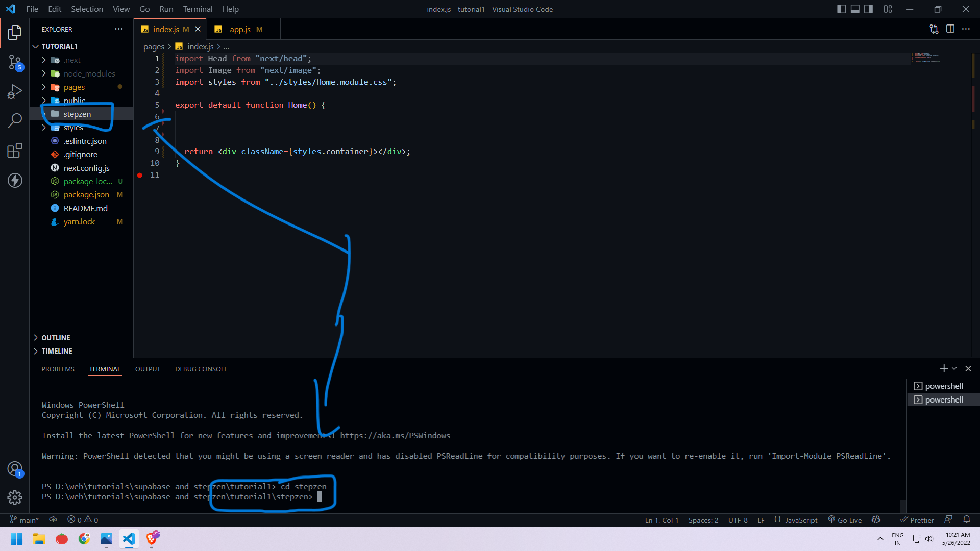Expand the OUTLINE section
Screen dimensions: 980x551
[56, 338]
